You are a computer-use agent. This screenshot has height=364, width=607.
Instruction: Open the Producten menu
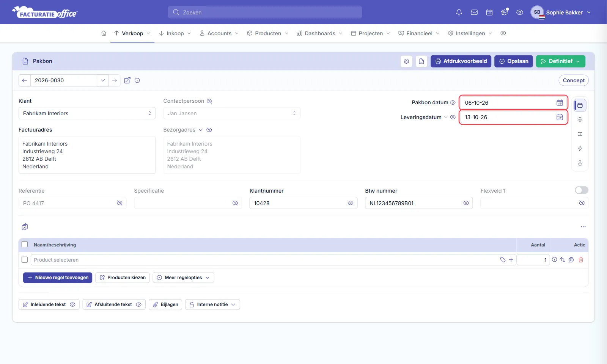point(268,33)
